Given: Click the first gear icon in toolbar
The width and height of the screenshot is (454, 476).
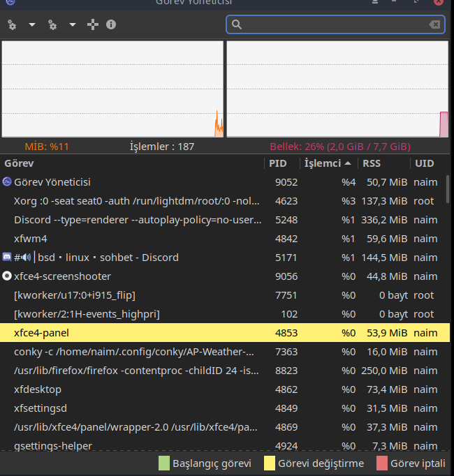Looking at the screenshot, I should pos(12,25).
